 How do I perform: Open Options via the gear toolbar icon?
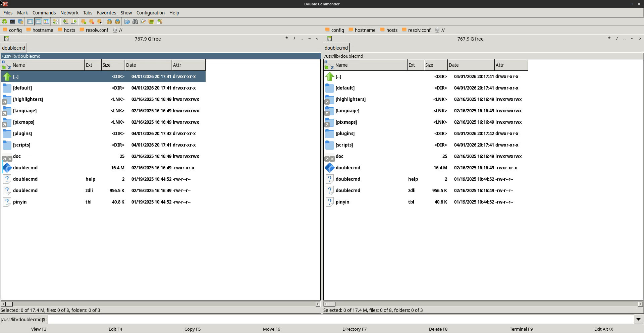click(x=20, y=21)
